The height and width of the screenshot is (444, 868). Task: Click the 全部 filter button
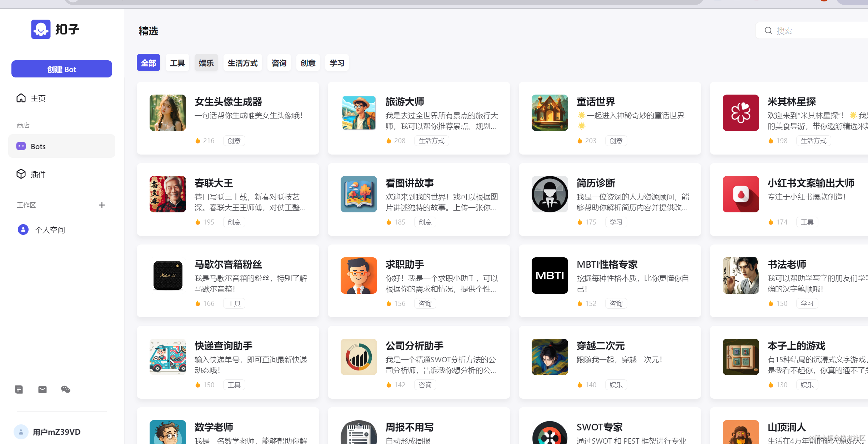[148, 63]
